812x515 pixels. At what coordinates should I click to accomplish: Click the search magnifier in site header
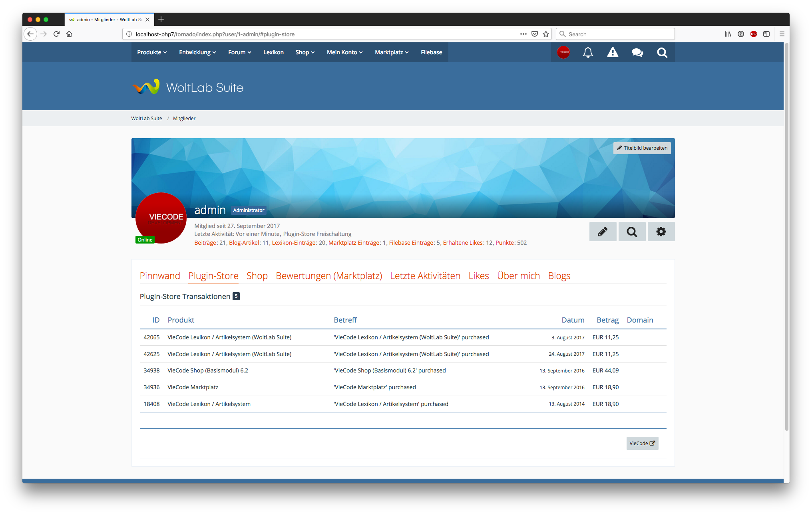pos(662,52)
